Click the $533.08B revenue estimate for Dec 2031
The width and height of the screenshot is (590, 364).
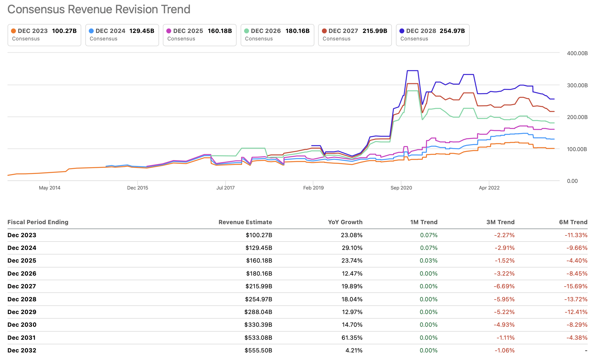click(258, 338)
